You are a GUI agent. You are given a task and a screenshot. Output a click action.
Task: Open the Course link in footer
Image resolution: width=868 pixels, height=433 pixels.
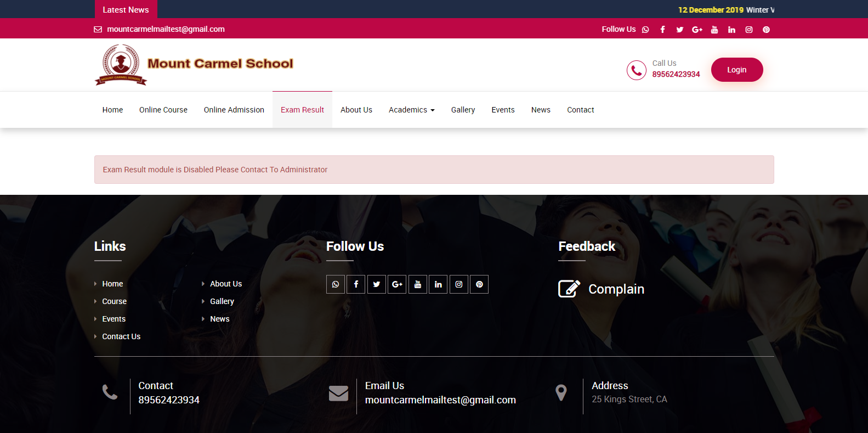(114, 301)
